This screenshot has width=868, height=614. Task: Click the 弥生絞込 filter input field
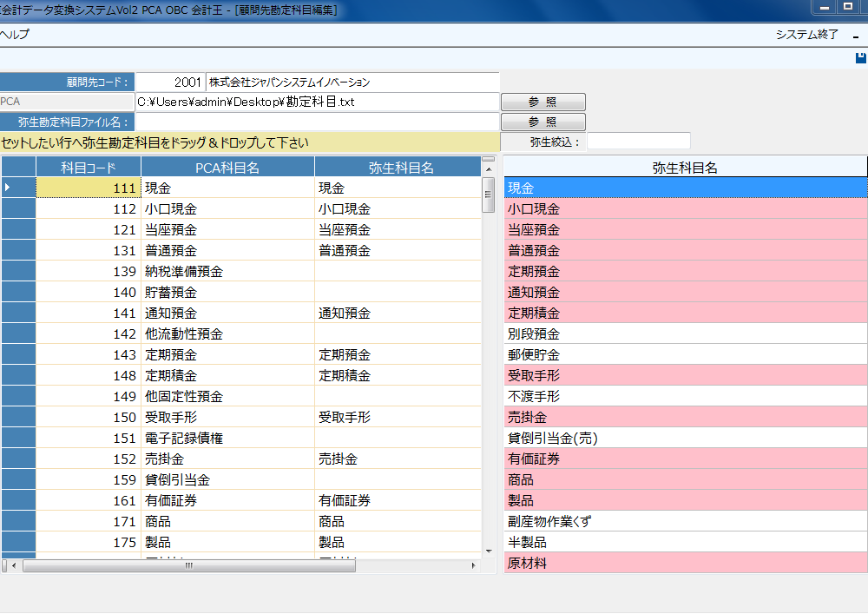pyautogui.click(x=638, y=142)
